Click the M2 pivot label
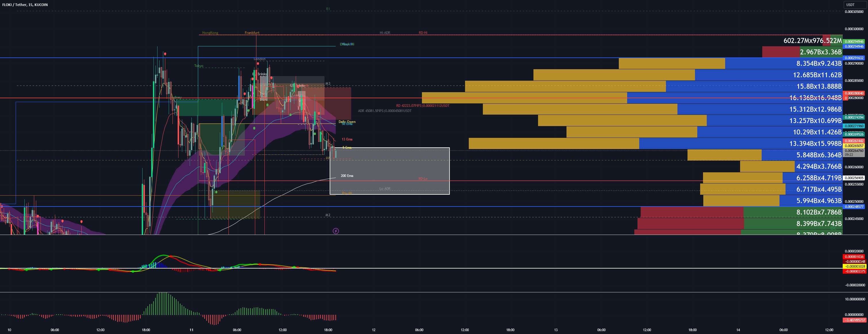The width and height of the screenshot is (868, 334). [328, 215]
